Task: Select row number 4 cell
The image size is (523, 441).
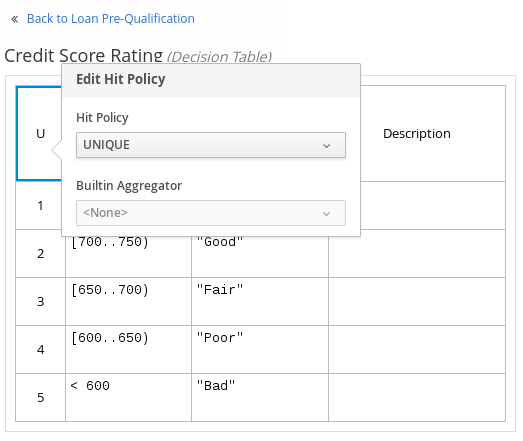Action: (40, 350)
